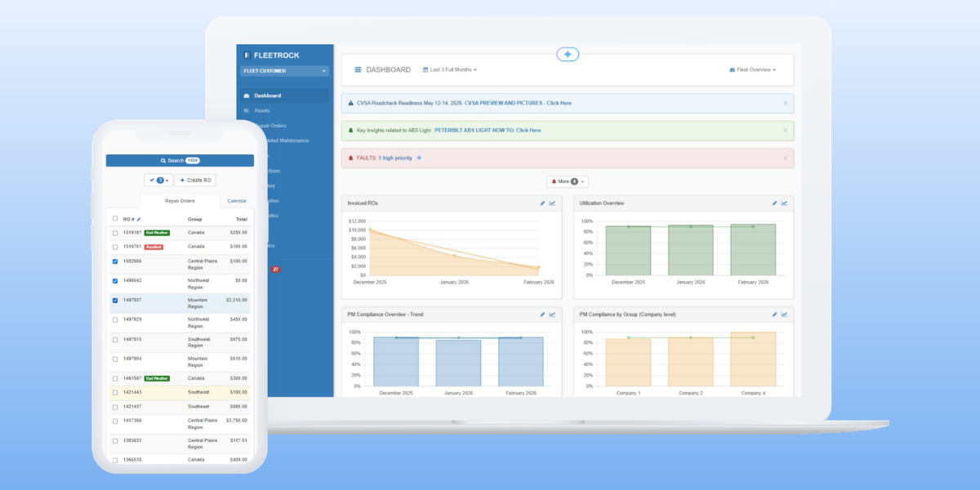Click the hamburger menu icon beside DASHBOARD

[358, 69]
